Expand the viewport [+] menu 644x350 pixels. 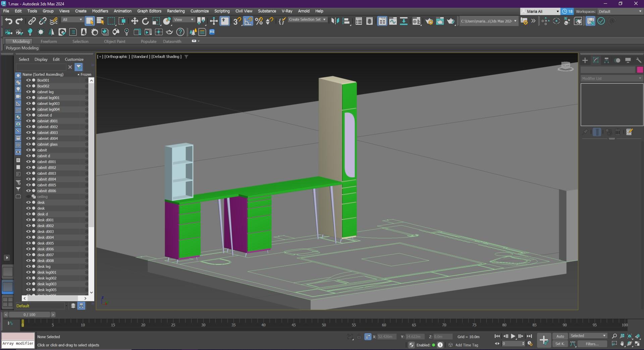100,57
